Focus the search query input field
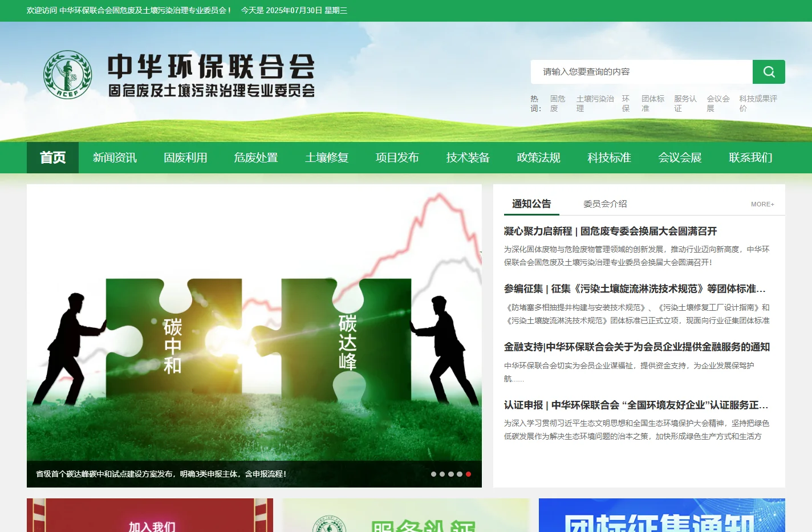Image resolution: width=812 pixels, height=532 pixels. click(x=642, y=72)
